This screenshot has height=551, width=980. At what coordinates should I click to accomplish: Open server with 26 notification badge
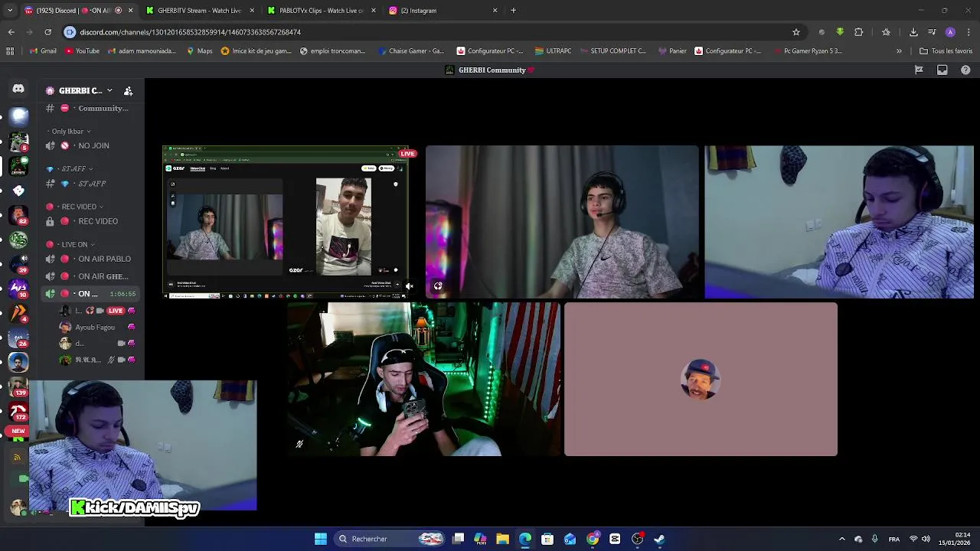click(x=18, y=337)
